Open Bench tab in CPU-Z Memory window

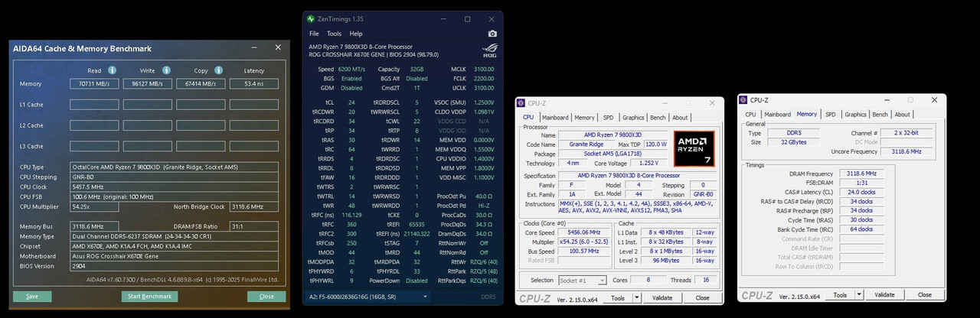(x=880, y=115)
